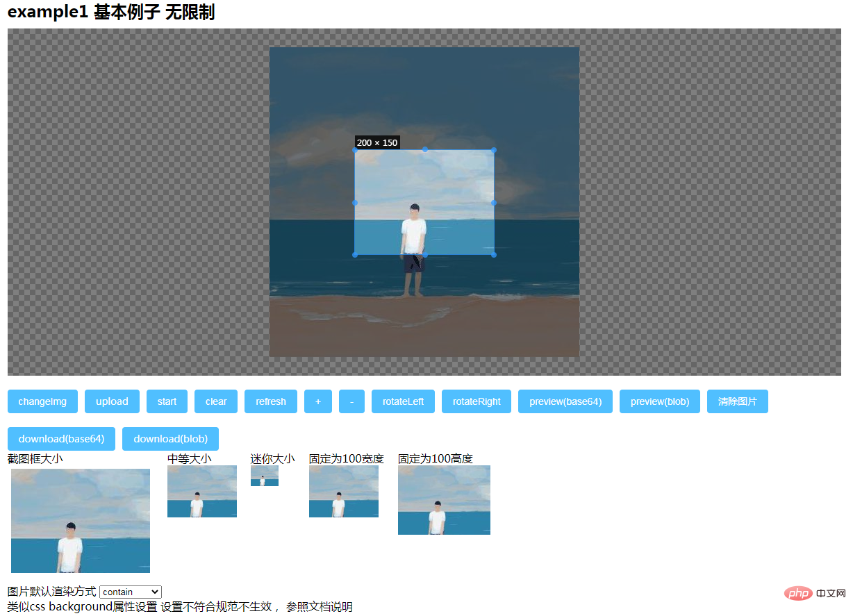Click the clear button

tap(216, 401)
